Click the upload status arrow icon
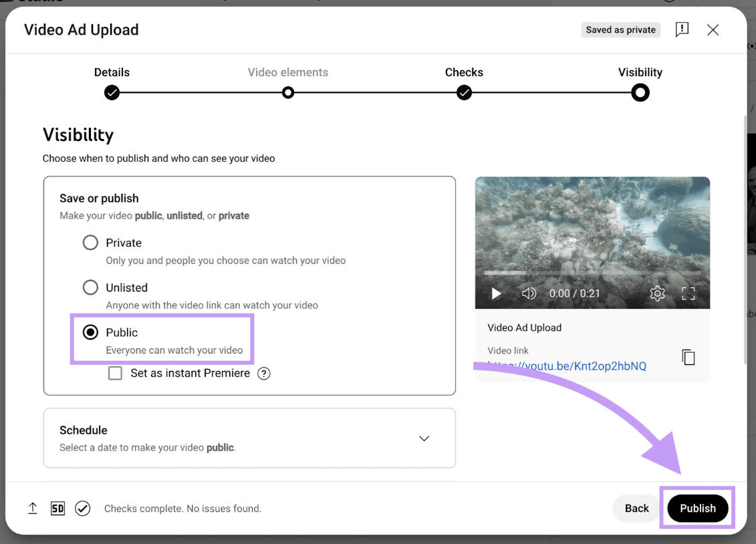Viewport: 756px width, 544px height. (33, 509)
